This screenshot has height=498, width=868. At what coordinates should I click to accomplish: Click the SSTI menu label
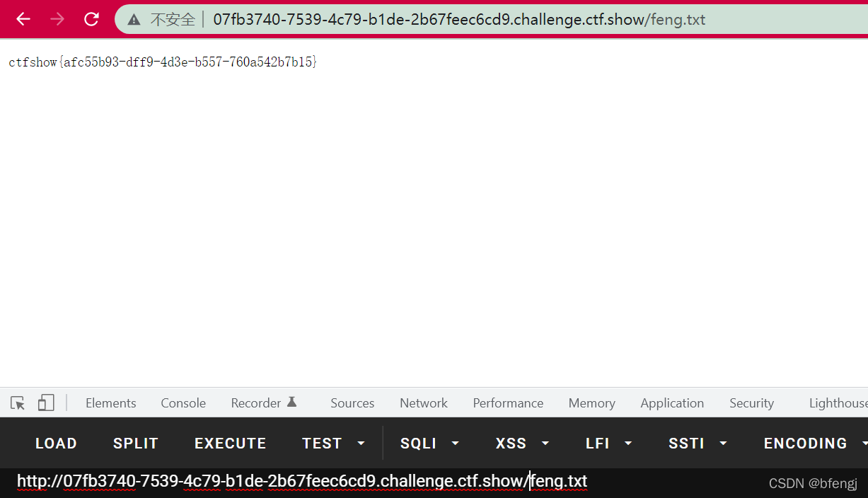point(686,444)
